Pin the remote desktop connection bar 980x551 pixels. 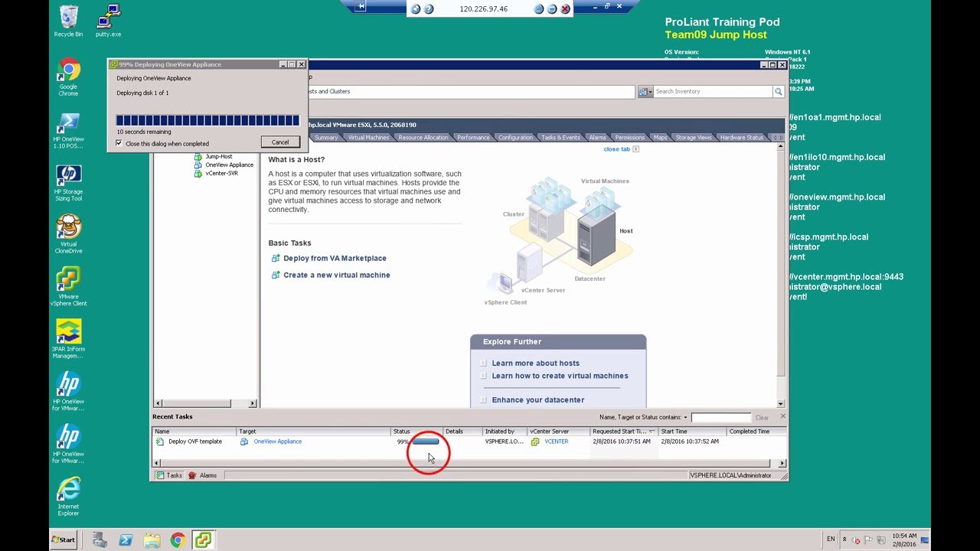(x=361, y=6)
